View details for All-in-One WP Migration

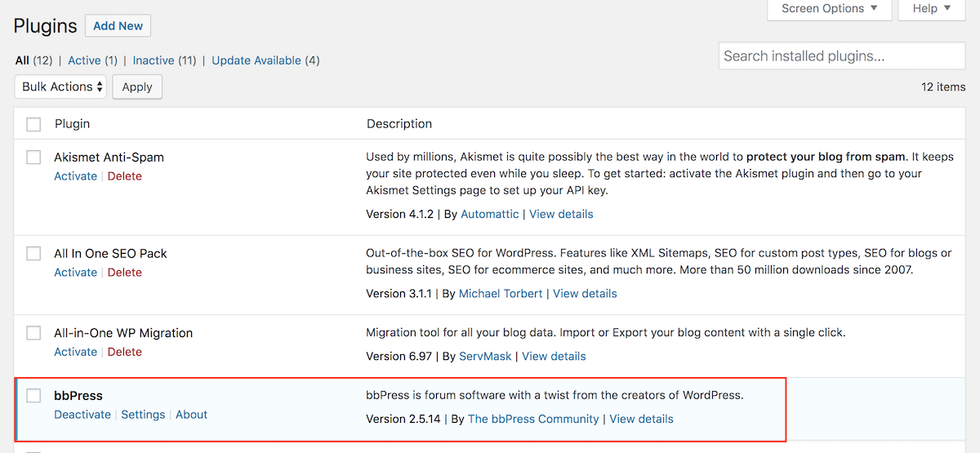tap(554, 356)
